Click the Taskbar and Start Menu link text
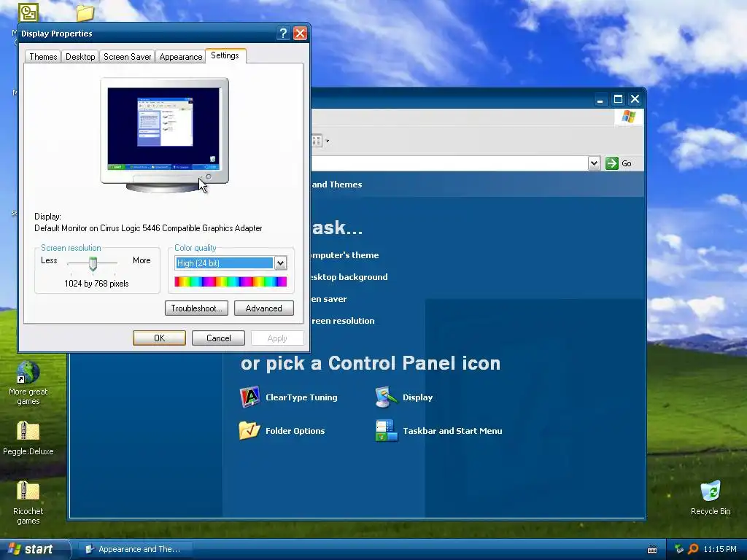This screenshot has width=747, height=560. pos(452,430)
